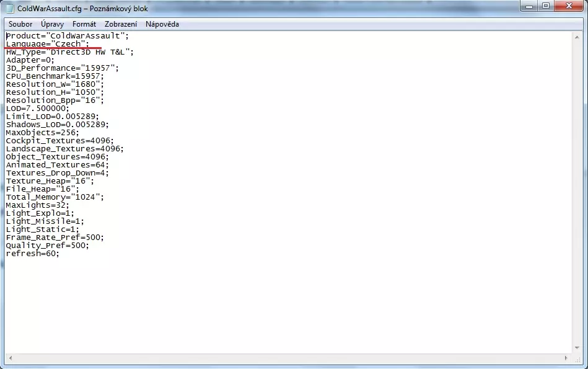This screenshot has height=369, width=588.
Task: Click the Textures_Drop_Down=4 line
Action: [58, 173]
